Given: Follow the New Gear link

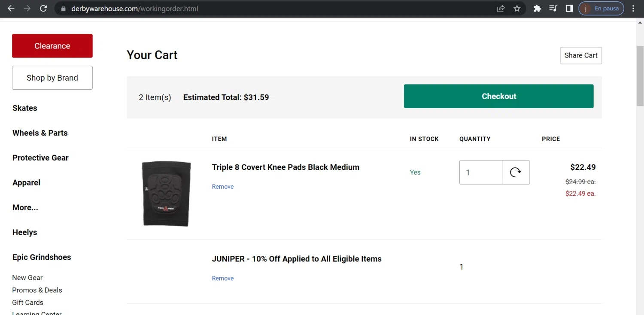Looking at the screenshot, I should [27, 278].
